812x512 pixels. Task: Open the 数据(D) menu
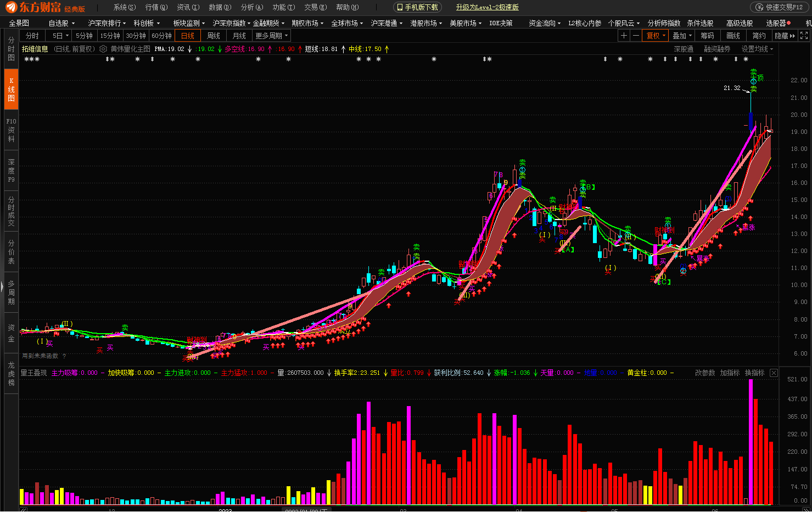pyautogui.click(x=220, y=7)
